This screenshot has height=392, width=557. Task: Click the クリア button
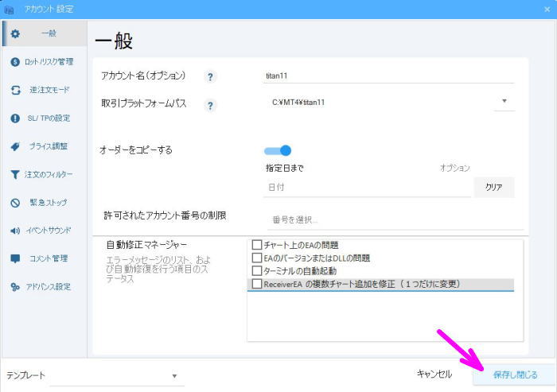pyautogui.click(x=494, y=187)
